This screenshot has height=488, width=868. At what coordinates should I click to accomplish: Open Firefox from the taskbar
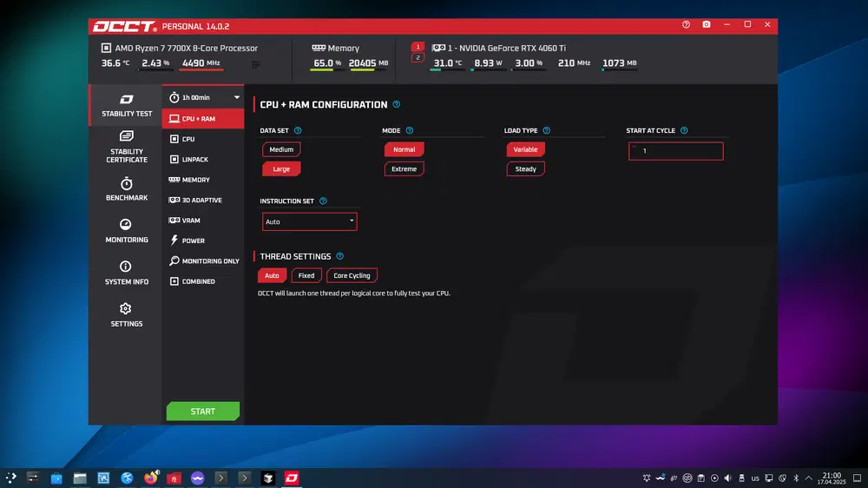pos(150,478)
